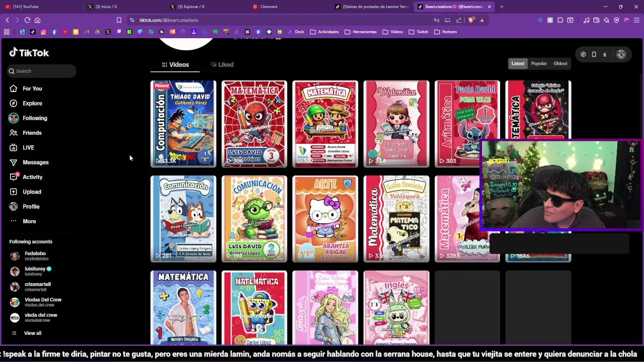Open Following feed in sidebar
The height and width of the screenshot is (362, 644).
(x=28, y=118)
